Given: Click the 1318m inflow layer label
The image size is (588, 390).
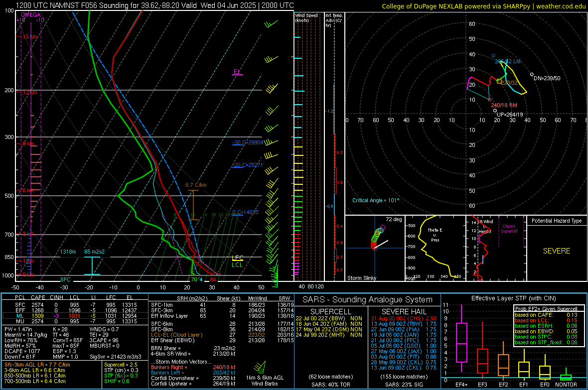Looking at the screenshot, I should coord(68,252).
